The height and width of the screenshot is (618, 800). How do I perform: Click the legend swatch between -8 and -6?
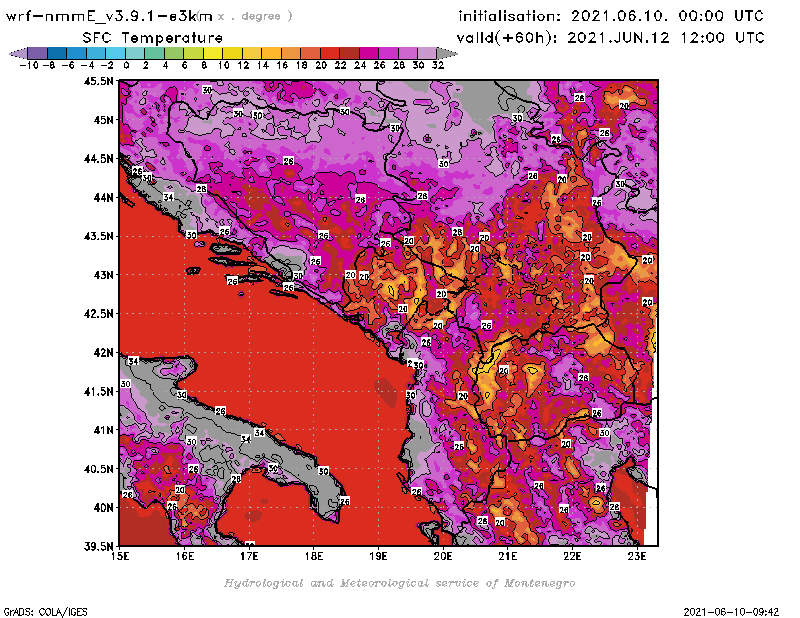pos(57,53)
